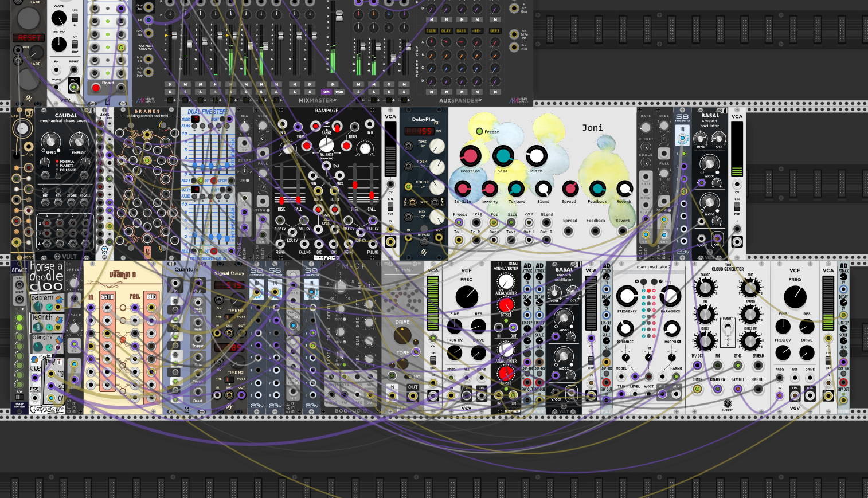Click the teal Size knob on Joni
Image resolution: width=868 pixels, height=498 pixels.
point(503,156)
